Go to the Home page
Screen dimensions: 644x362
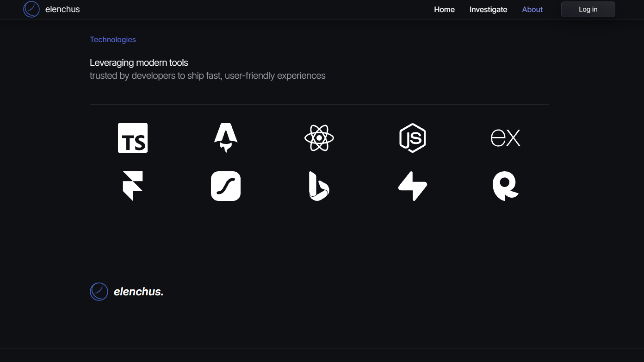[444, 9]
